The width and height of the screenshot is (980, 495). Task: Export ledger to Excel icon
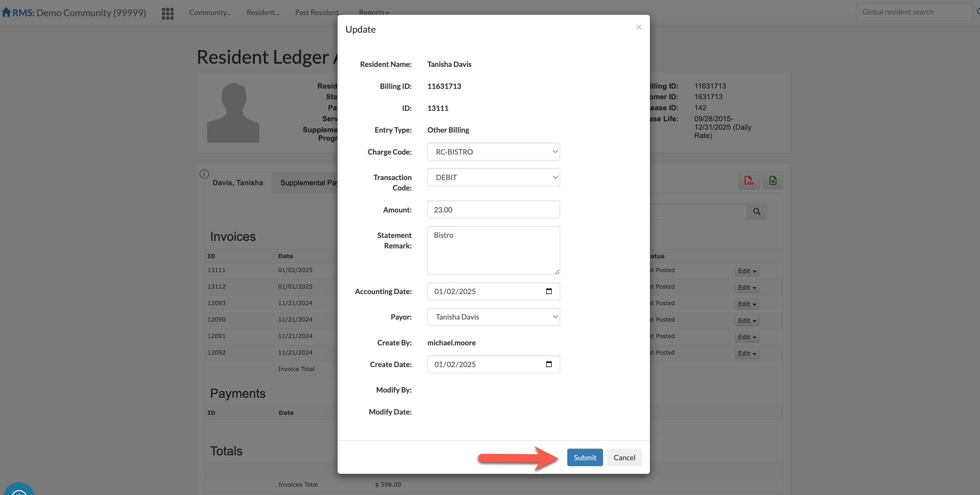(x=773, y=181)
